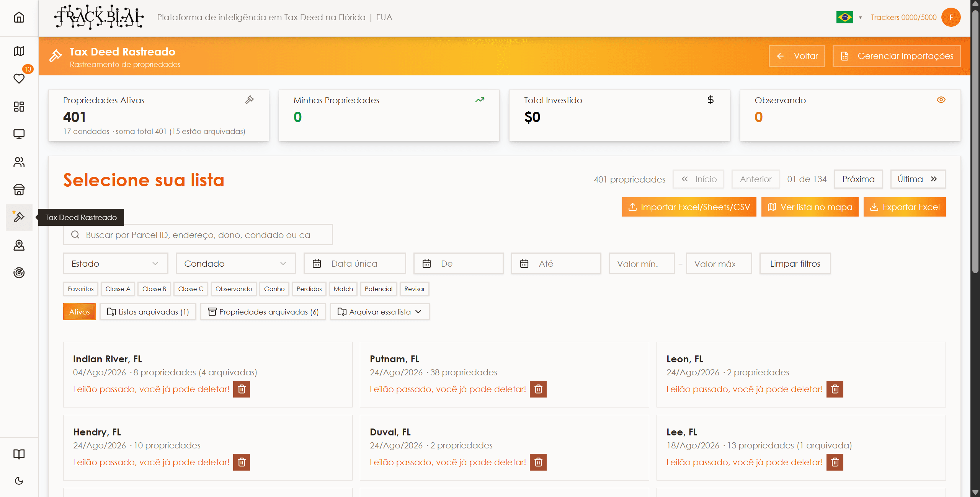The image size is (980, 497).
Task: Open the Estado dropdown
Action: pyautogui.click(x=115, y=264)
